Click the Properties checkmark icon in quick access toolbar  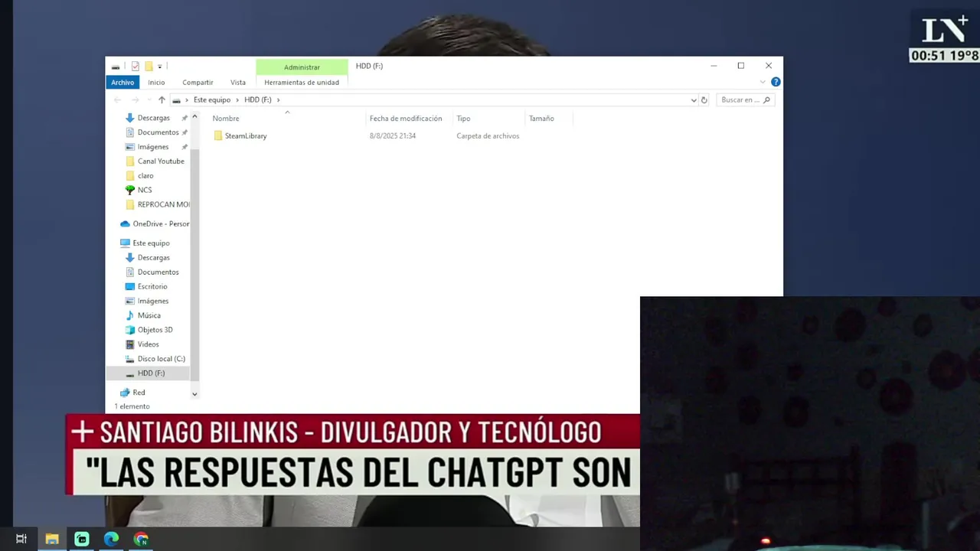pyautogui.click(x=136, y=67)
